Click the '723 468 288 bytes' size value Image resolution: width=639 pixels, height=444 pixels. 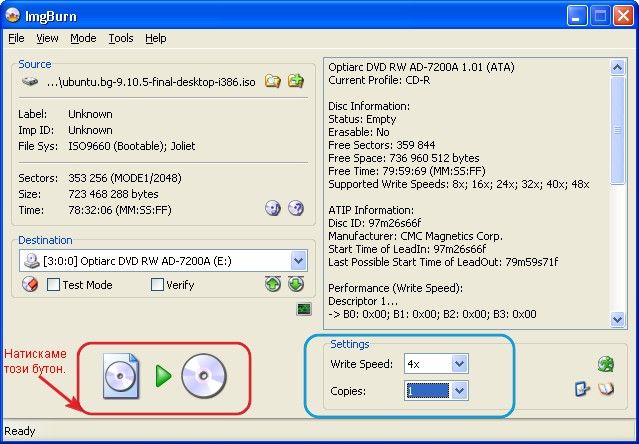coord(113,194)
